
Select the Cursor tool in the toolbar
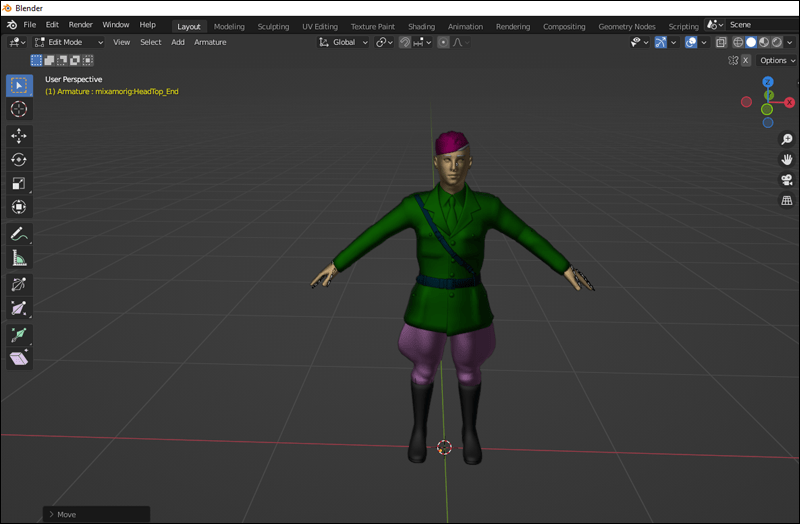point(19,109)
